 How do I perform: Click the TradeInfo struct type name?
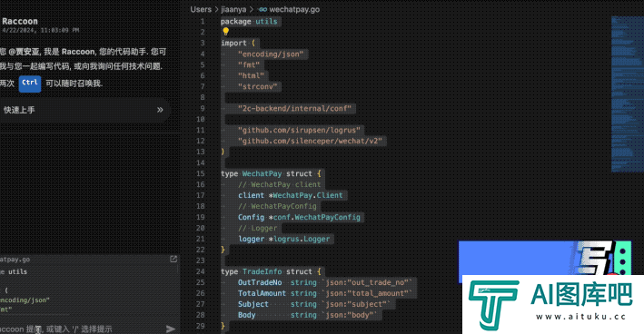click(x=262, y=271)
